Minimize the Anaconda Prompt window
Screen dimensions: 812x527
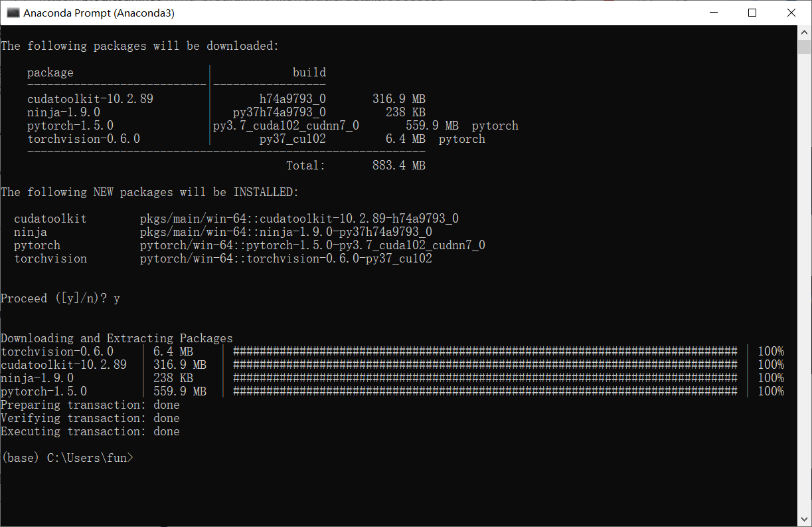[x=714, y=13]
